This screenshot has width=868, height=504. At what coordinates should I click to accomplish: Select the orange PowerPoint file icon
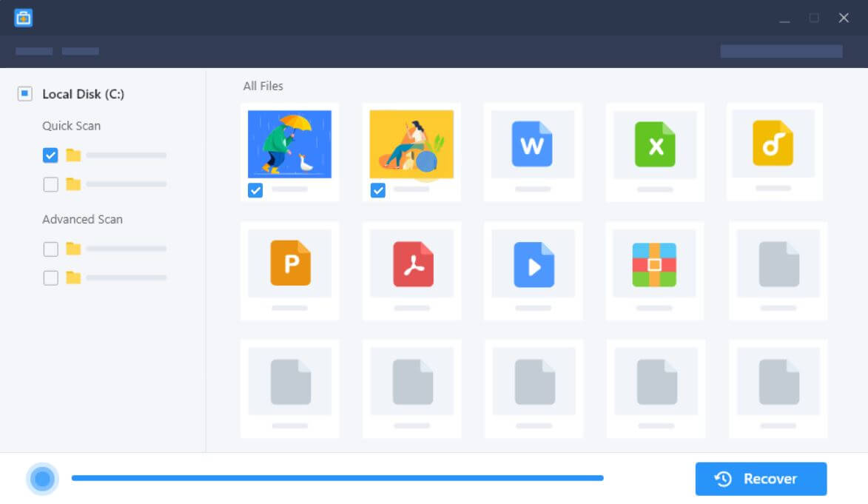(x=290, y=263)
